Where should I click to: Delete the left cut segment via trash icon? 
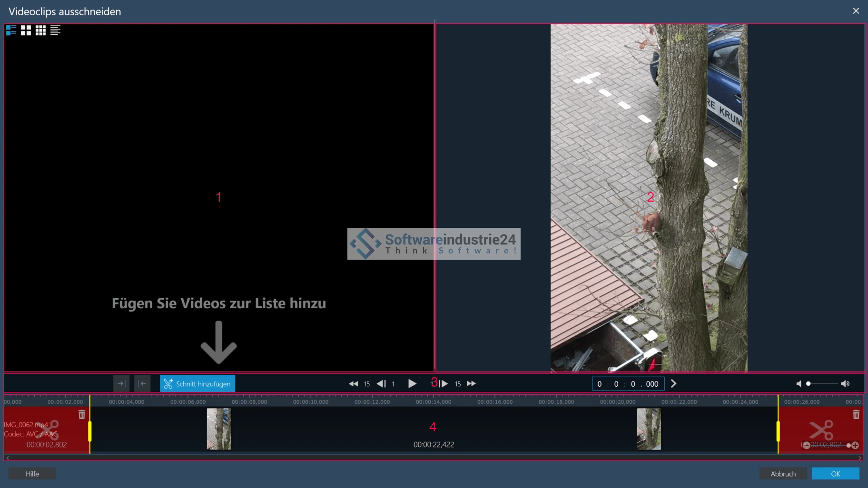tap(82, 415)
